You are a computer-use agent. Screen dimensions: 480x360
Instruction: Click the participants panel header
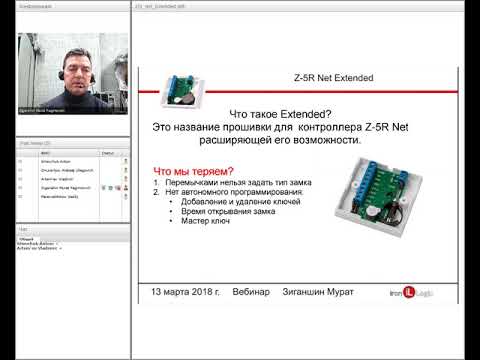coord(73,143)
